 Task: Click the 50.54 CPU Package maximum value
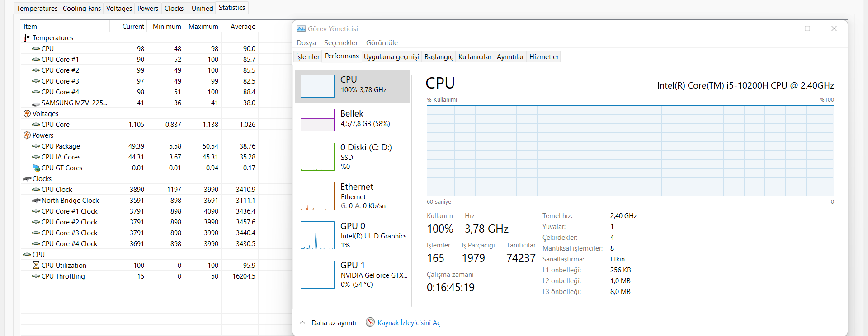pyautogui.click(x=210, y=146)
